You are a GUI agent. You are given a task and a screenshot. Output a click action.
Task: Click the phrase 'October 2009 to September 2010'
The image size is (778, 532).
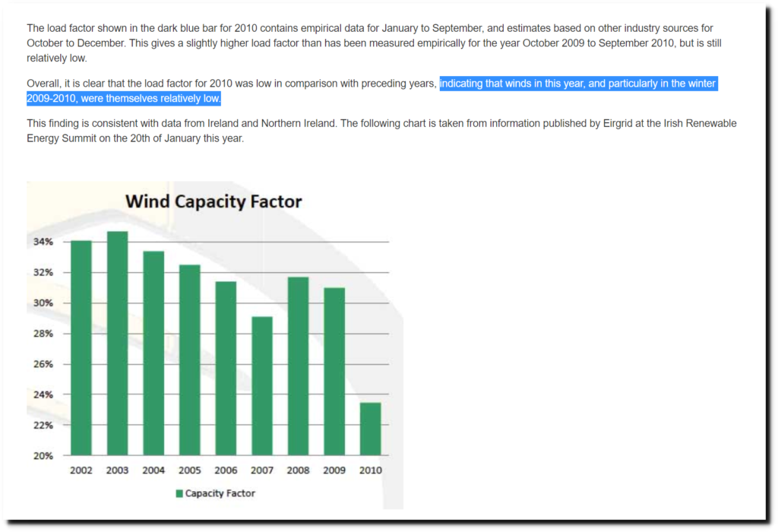point(598,43)
